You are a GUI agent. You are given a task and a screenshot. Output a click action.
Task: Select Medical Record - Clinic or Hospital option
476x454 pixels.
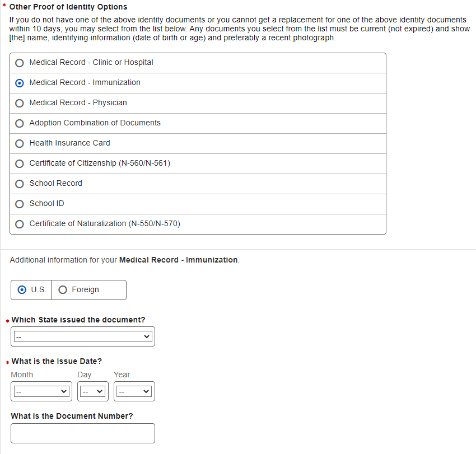(x=20, y=63)
